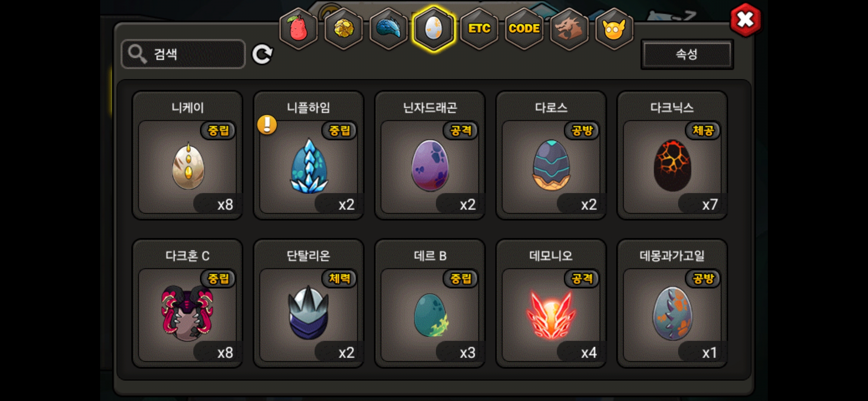Click the 검색 search field
This screenshot has height=401, width=868.
click(x=183, y=54)
